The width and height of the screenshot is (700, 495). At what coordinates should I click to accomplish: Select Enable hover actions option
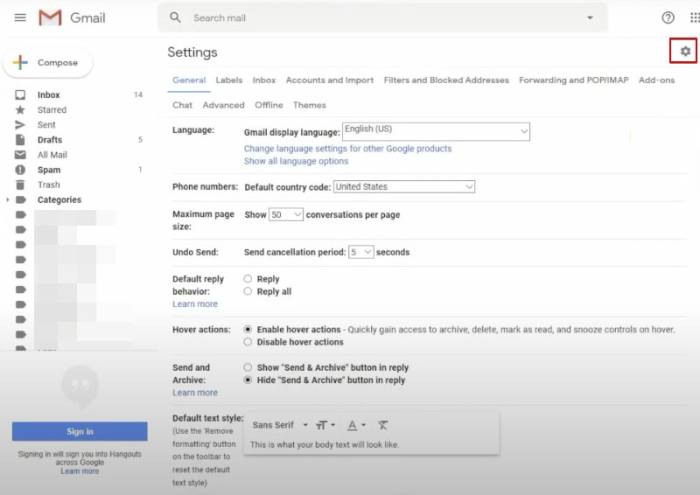pos(248,329)
